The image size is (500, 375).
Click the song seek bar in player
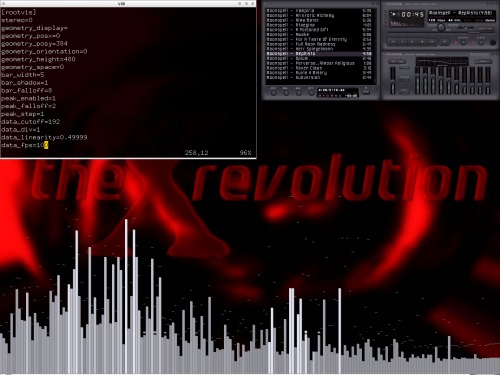[441, 33]
